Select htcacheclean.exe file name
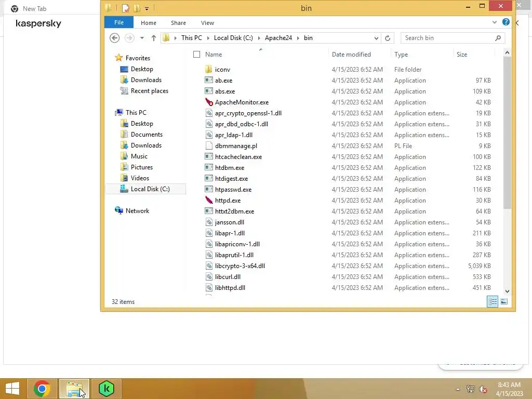The width and height of the screenshot is (532, 399). [238, 157]
